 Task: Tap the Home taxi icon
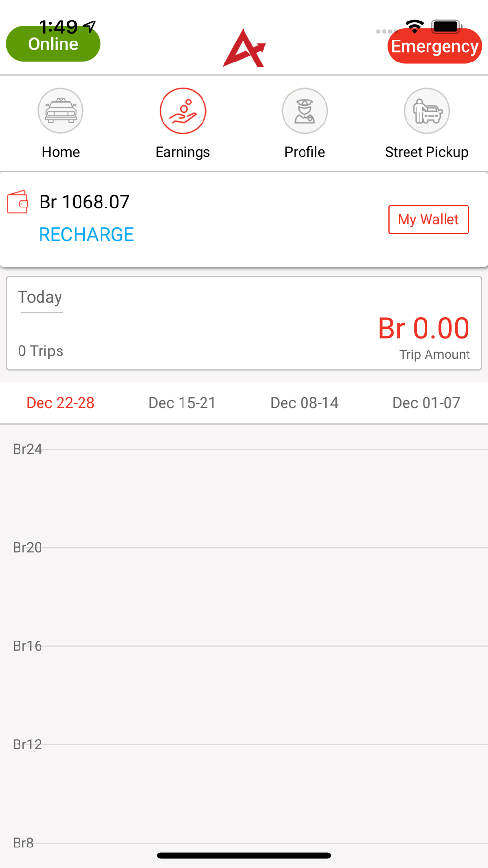61,111
